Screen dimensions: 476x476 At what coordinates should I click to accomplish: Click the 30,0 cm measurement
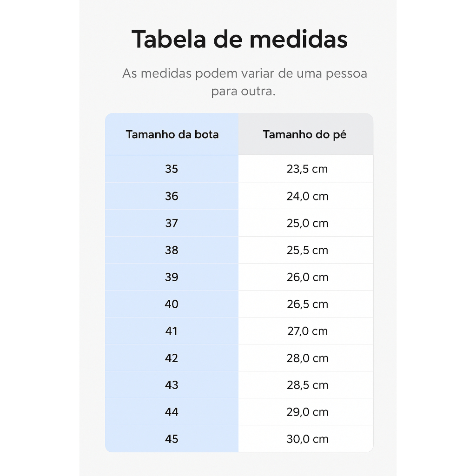tap(307, 439)
